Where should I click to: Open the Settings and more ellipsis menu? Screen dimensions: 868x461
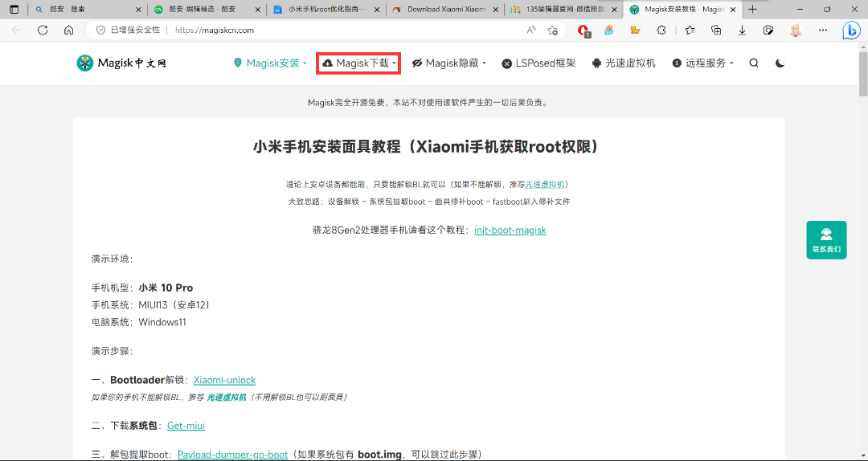pyautogui.click(x=823, y=31)
